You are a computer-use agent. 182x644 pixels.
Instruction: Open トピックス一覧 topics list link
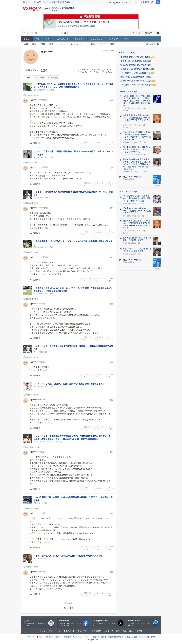(x=152, y=44)
